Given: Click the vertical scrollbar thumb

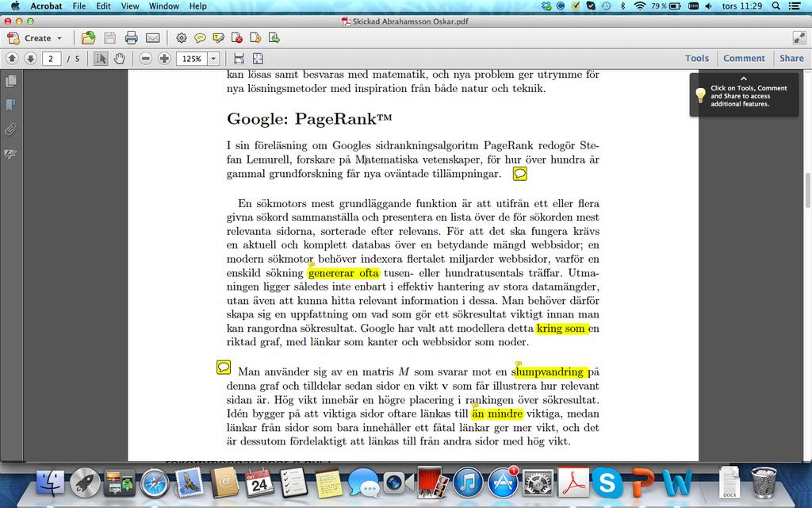Looking at the screenshot, I should tap(807, 190).
